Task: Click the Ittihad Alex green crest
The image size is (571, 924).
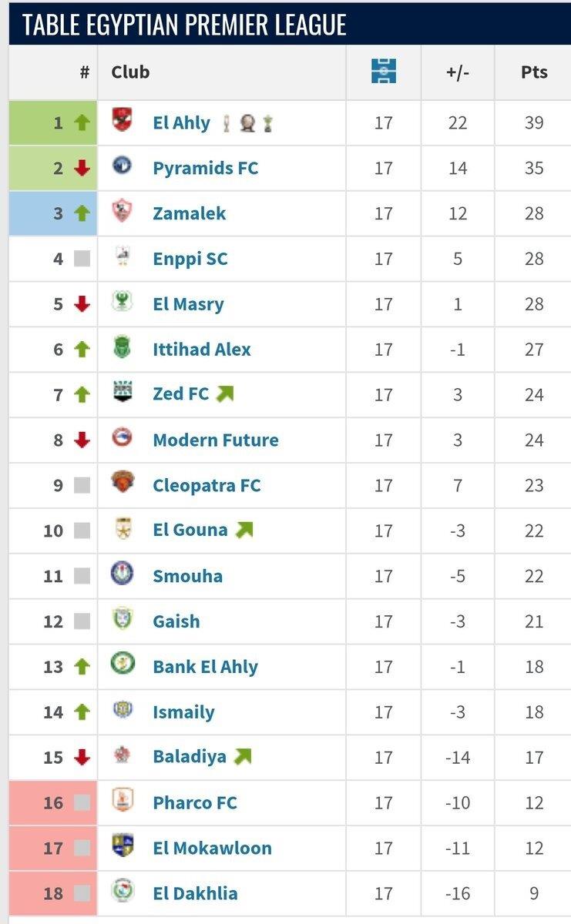Action: [x=123, y=347]
